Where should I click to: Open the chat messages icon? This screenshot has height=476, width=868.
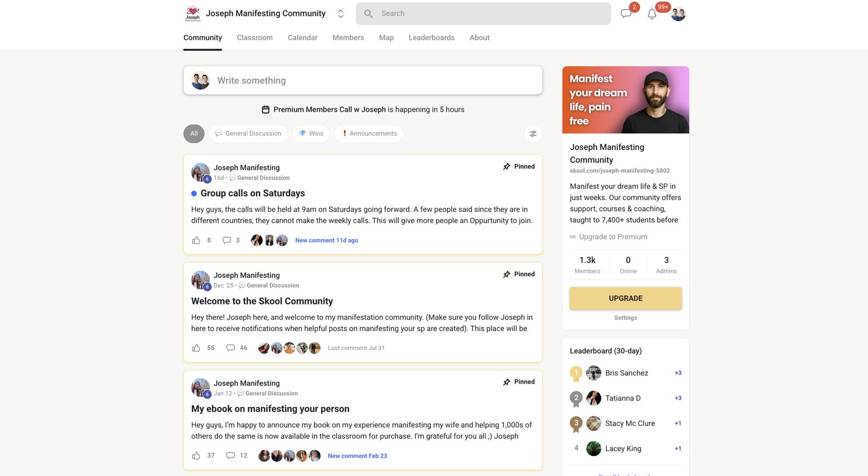point(626,14)
